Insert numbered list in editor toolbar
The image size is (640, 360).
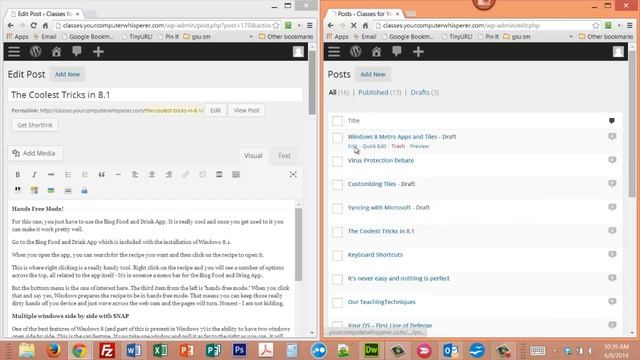[84, 175]
